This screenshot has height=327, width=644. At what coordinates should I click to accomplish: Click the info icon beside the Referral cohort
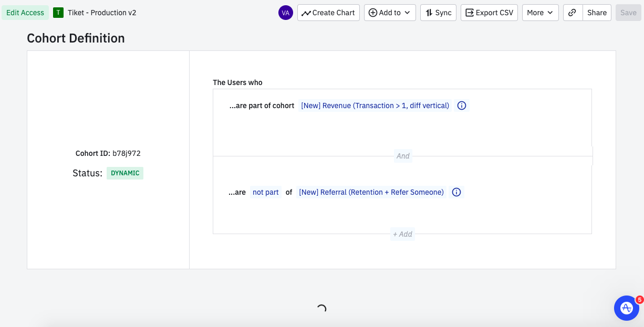point(456,192)
